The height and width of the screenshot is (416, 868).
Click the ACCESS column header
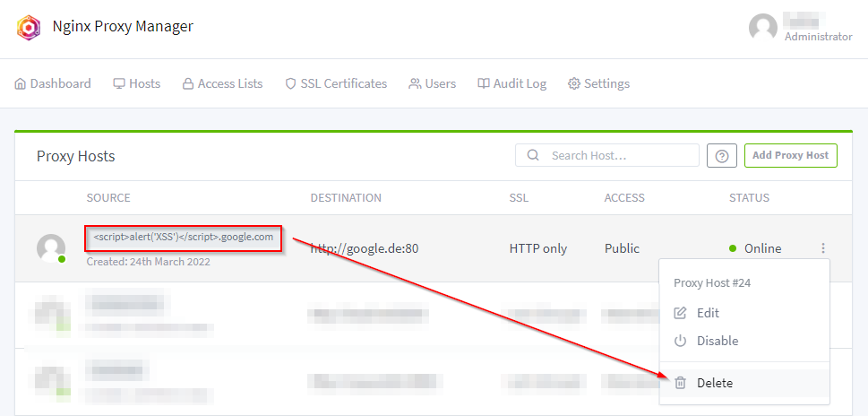(x=624, y=198)
